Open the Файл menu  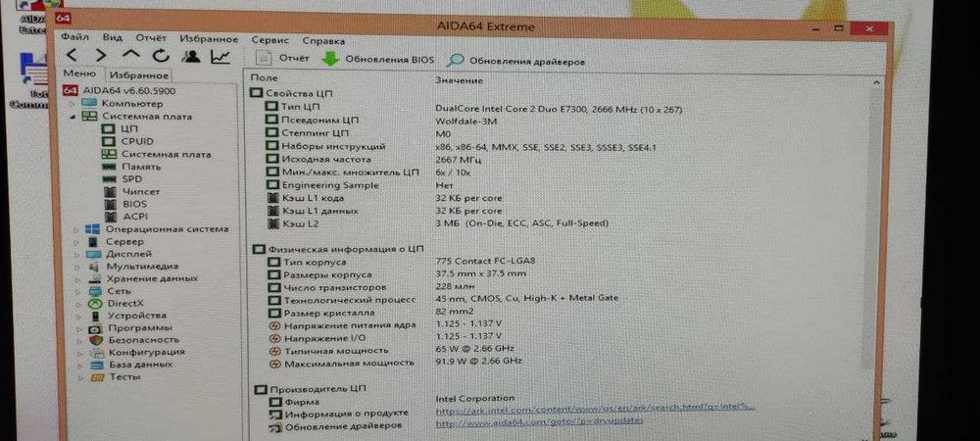coord(75,37)
